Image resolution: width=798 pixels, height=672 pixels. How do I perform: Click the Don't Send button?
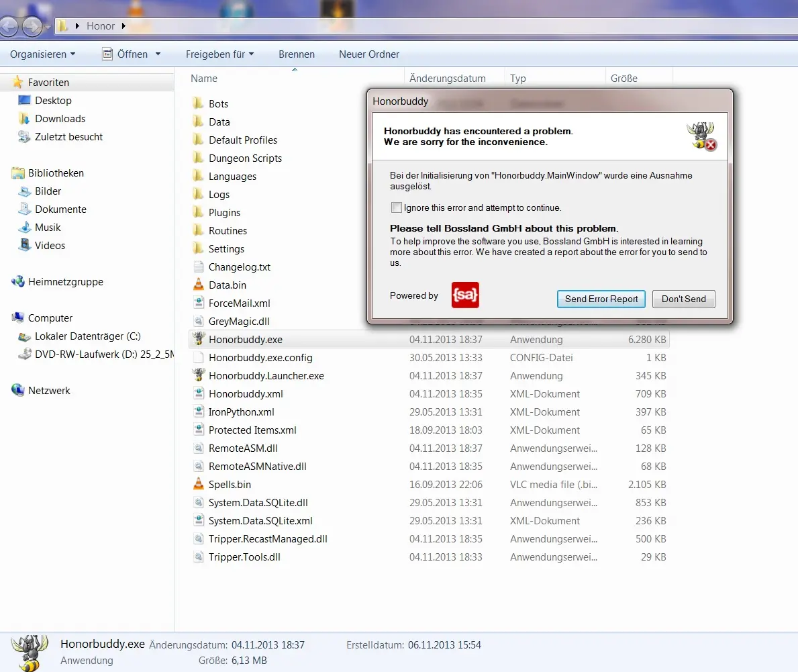[x=683, y=299]
